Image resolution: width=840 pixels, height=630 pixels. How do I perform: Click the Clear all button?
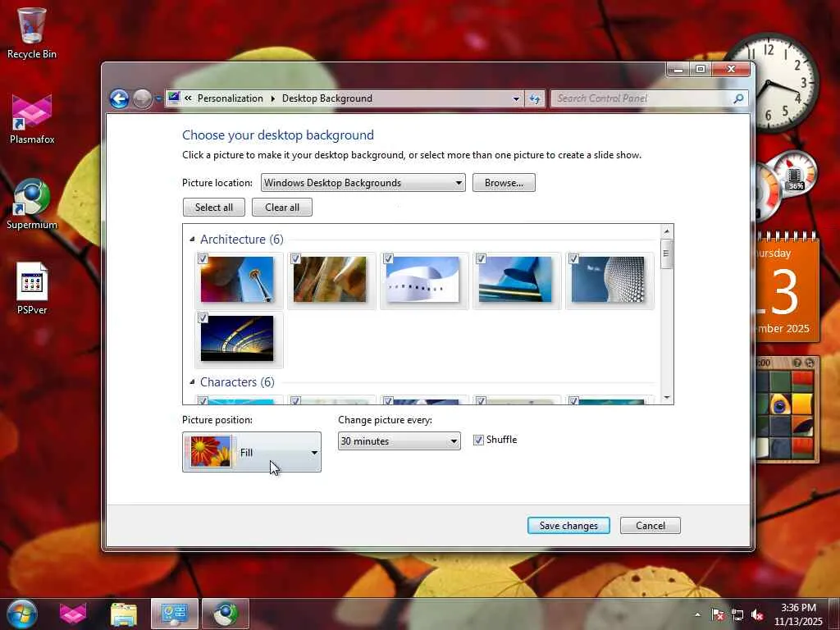click(282, 208)
